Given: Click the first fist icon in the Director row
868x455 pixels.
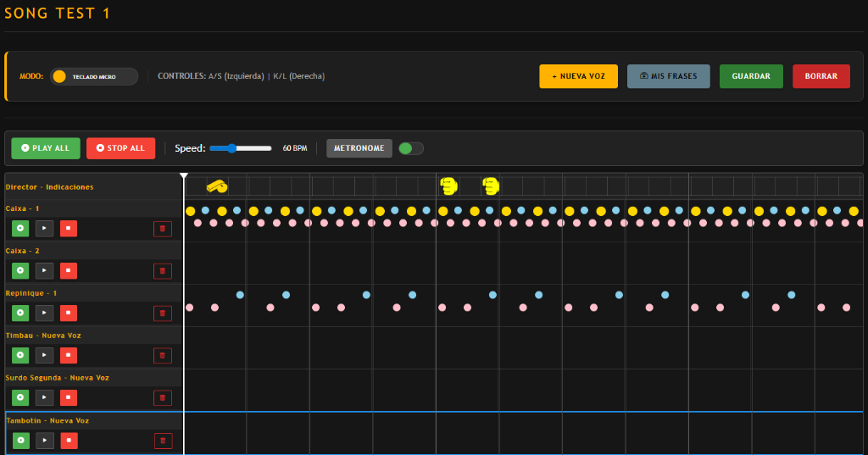Looking at the screenshot, I should [x=448, y=186].
